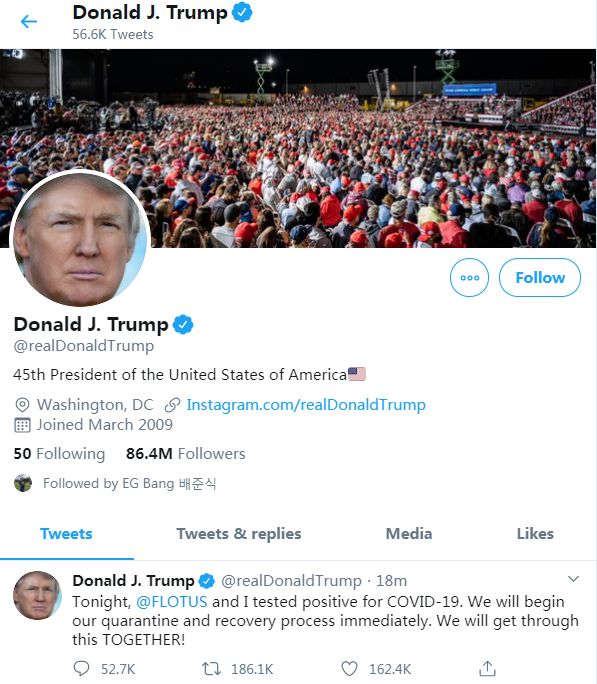Switch to the Tweets & replies tab
Image resolution: width=597 pixels, height=684 pixels.
click(239, 534)
